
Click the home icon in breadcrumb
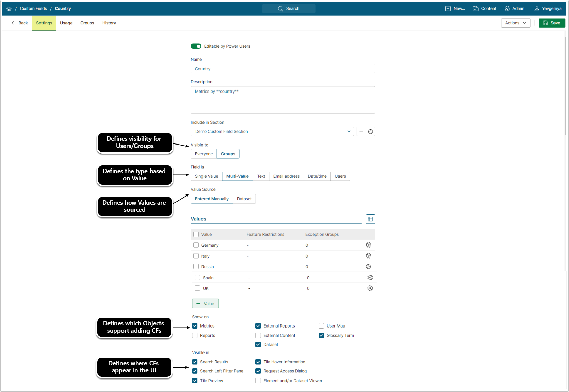pyautogui.click(x=9, y=9)
